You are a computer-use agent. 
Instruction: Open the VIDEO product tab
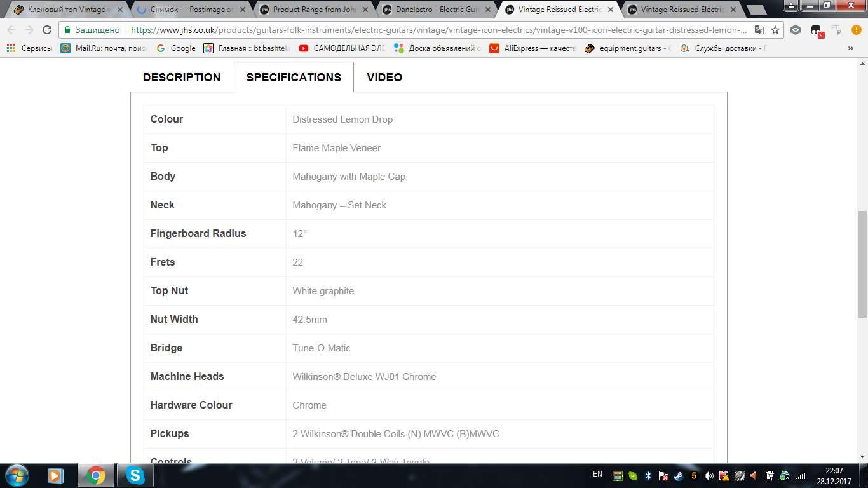[384, 78]
